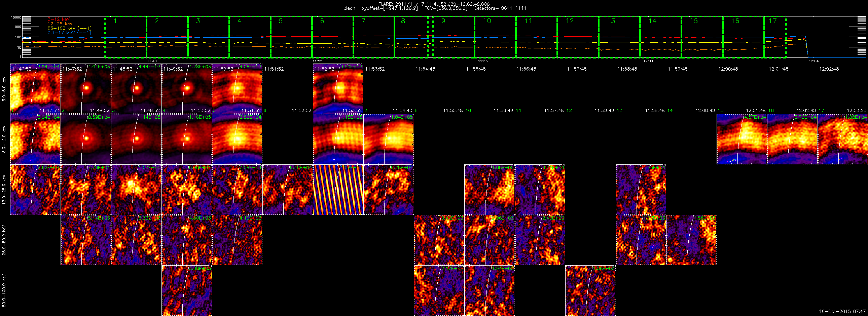
Task: Open the 12-25 keV image labeled 9.28E+04
Action: [389, 190]
